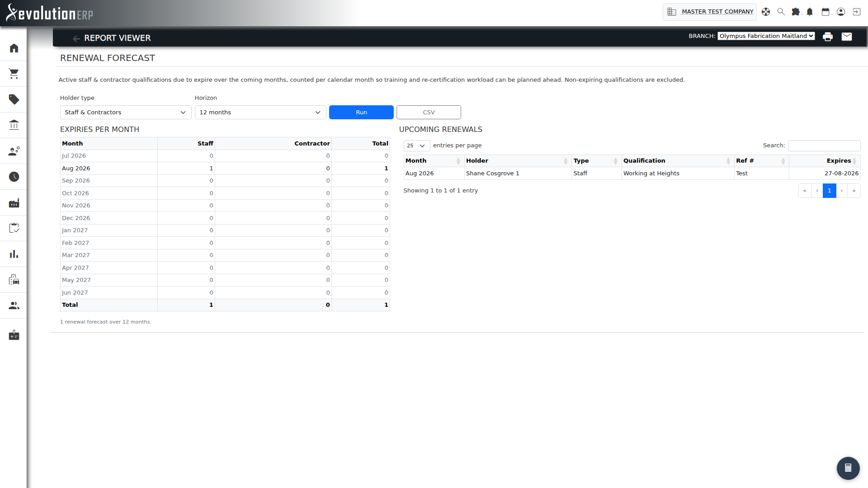Viewport: 868px width, 488px height.
Task: Email the report via envelope icon
Action: coord(847,37)
